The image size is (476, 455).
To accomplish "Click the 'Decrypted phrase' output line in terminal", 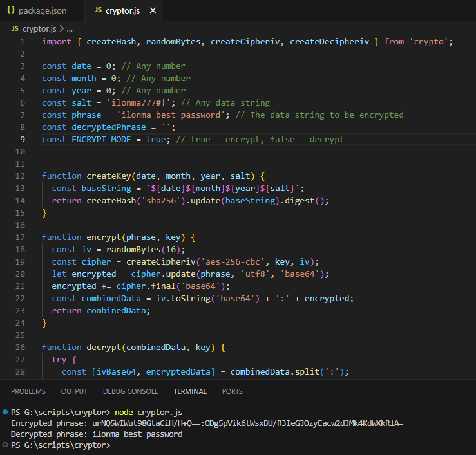I will tap(97, 434).
